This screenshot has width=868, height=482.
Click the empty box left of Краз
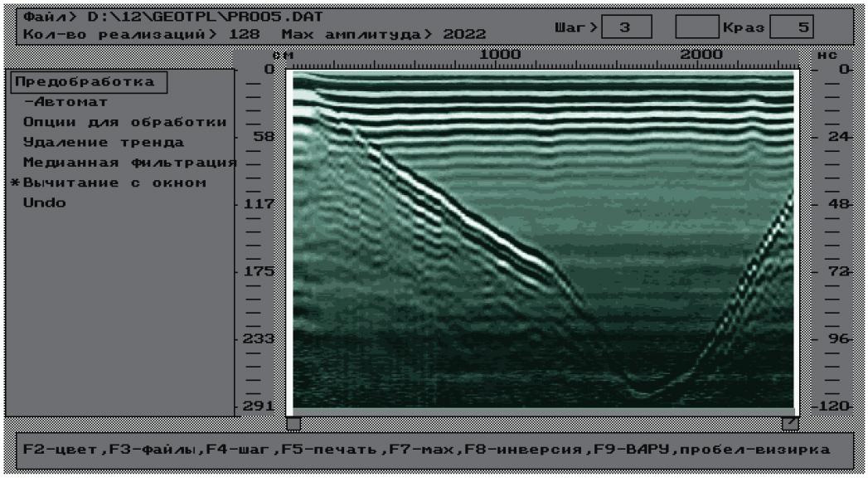(696, 27)
